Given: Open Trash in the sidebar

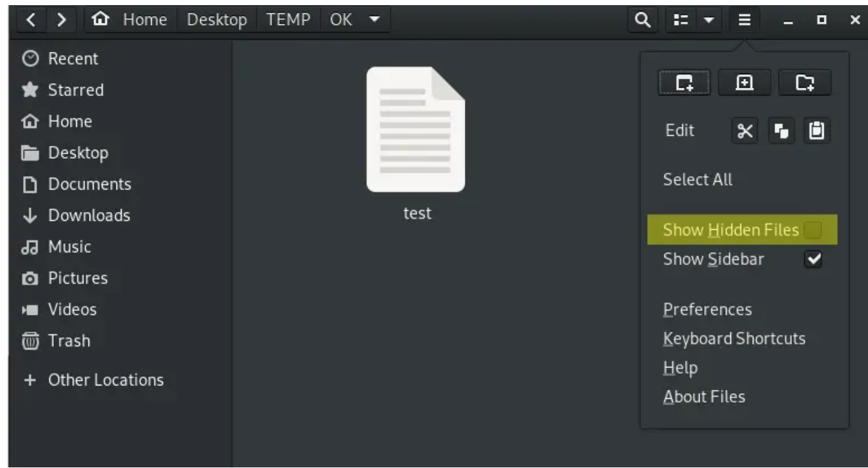Looking at the screenshot, I should (68, 341).
